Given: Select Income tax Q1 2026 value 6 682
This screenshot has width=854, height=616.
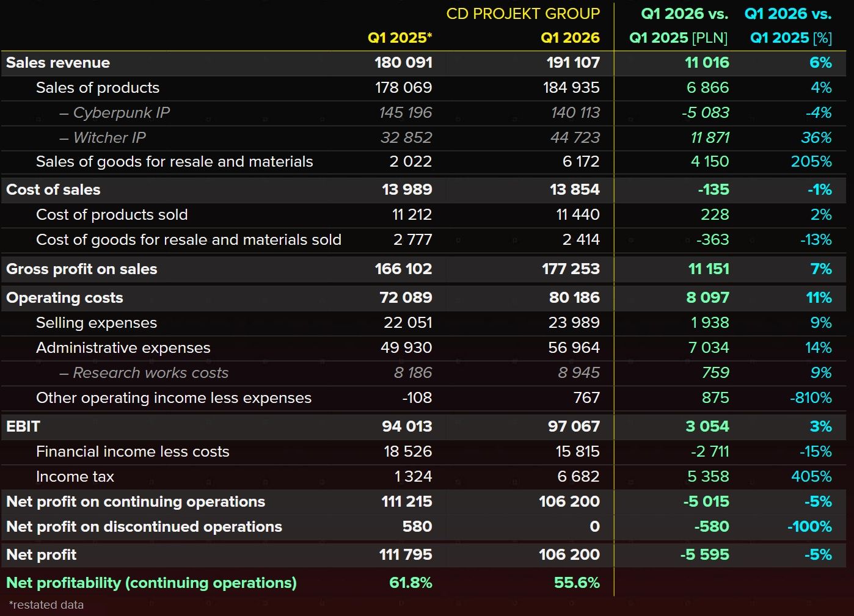Looking at the screenshot, I should click(x=578, y=477).
